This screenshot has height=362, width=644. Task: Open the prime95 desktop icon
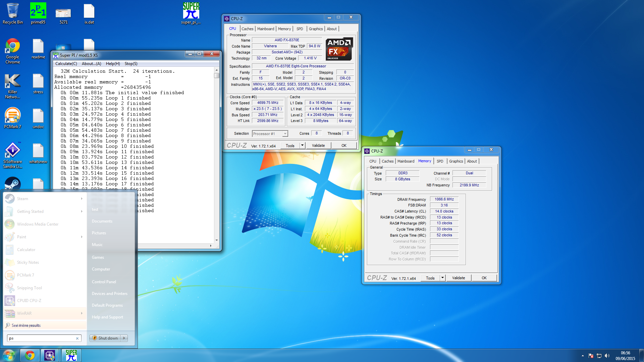[38, 13]
